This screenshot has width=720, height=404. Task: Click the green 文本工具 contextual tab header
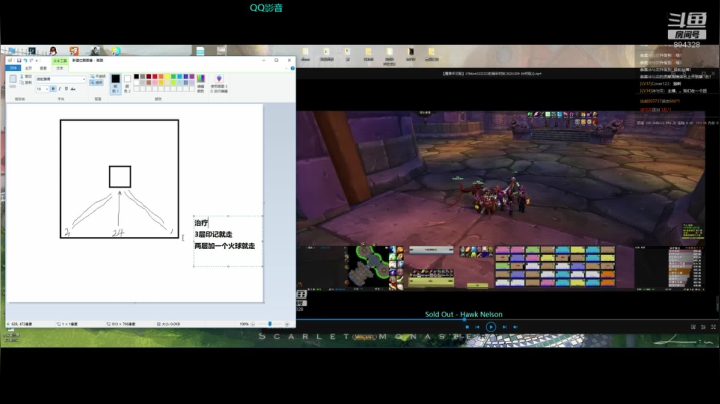[60, 61]
